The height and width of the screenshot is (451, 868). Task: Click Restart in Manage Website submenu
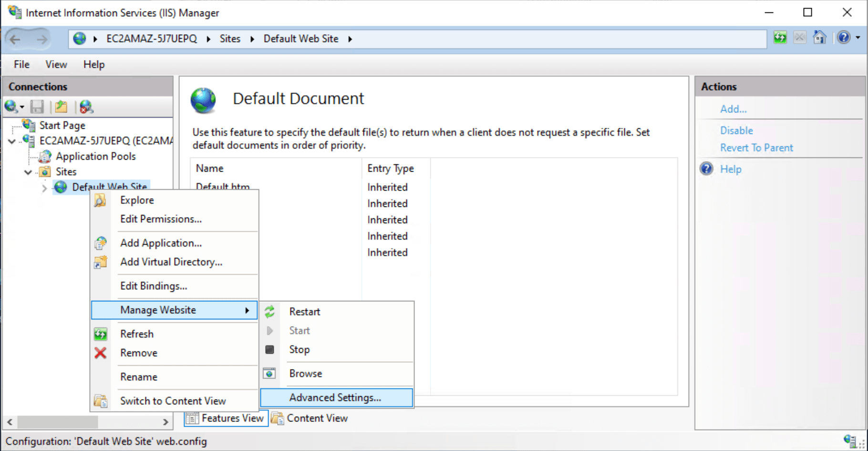tap(337, 312)
